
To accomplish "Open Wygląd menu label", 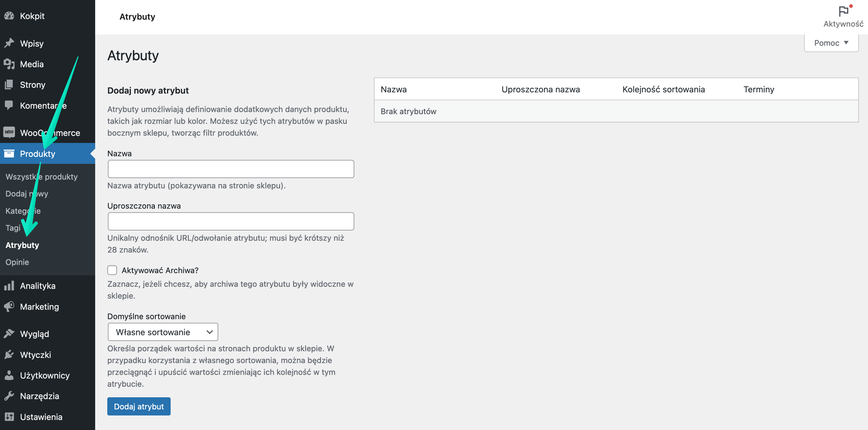I will pyautogui.click(x=34, y=334).
